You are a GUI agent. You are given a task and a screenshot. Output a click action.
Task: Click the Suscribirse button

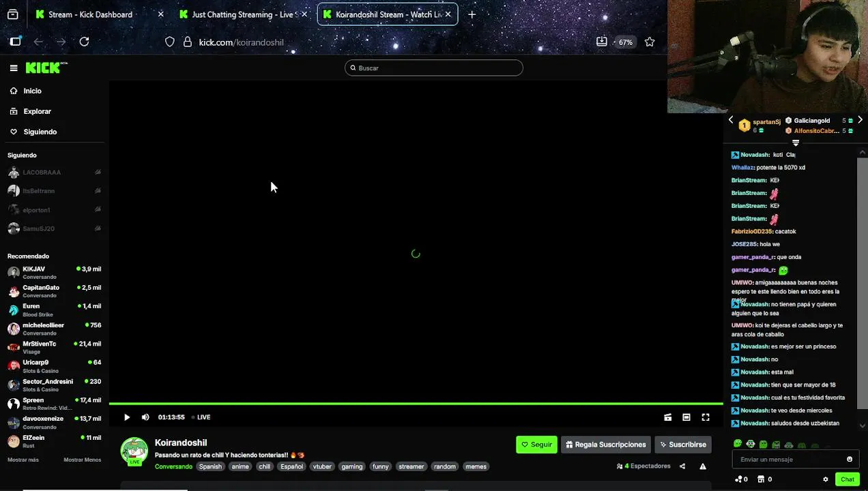pos(682,445)
